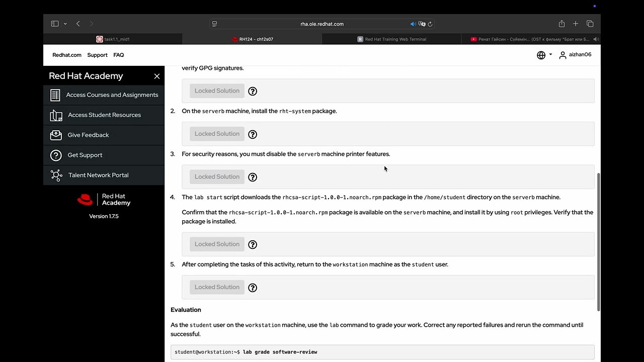Screen dimensions: 644x362
Task: Click the Evaluation heading
Action: 186,310
